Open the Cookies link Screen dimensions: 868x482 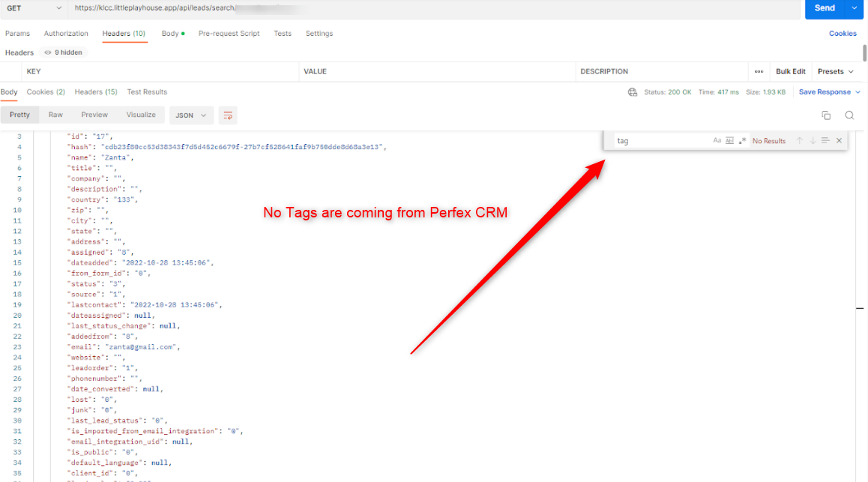pos(843,33)
